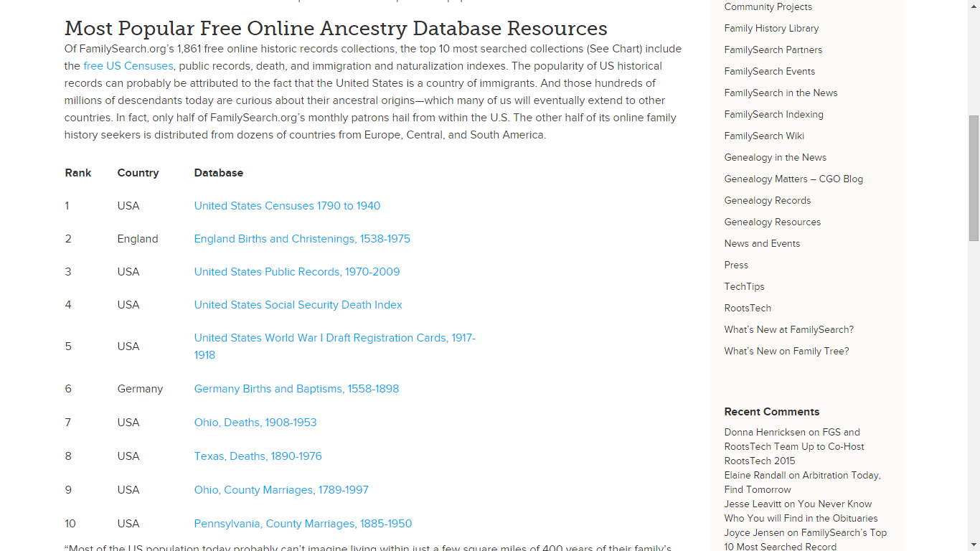Select Family History Library category
The width and height of the screenshot is (980, 551).
[771, 29]
